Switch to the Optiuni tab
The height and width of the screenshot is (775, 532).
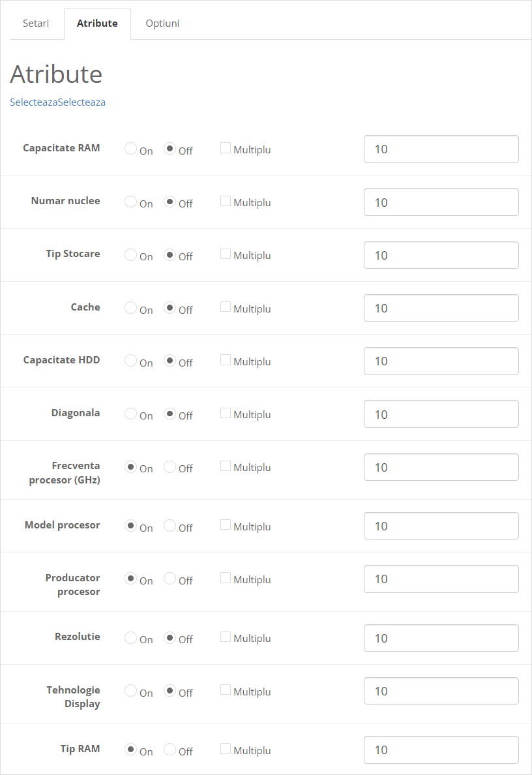click(162, 23)
